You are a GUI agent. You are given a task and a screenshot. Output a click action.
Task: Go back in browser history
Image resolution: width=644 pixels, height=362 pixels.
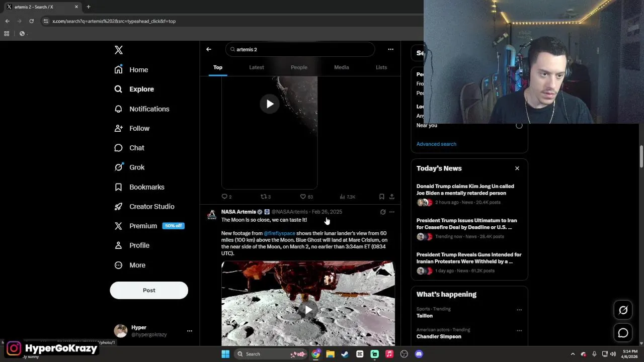7,21
